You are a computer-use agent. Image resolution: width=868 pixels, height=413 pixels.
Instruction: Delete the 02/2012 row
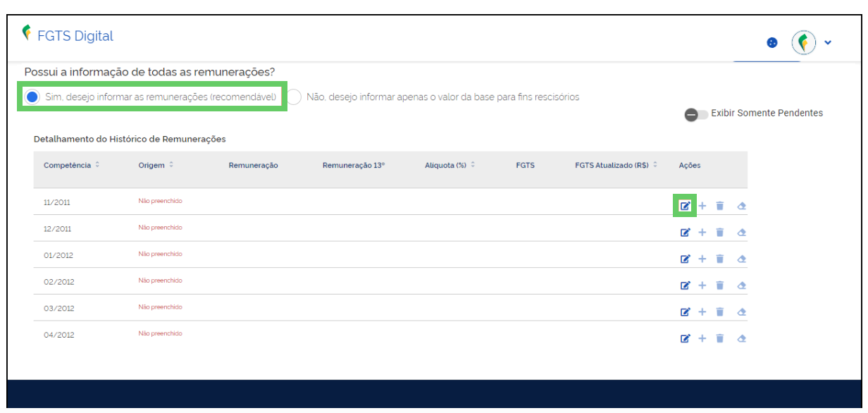point(719,285)
